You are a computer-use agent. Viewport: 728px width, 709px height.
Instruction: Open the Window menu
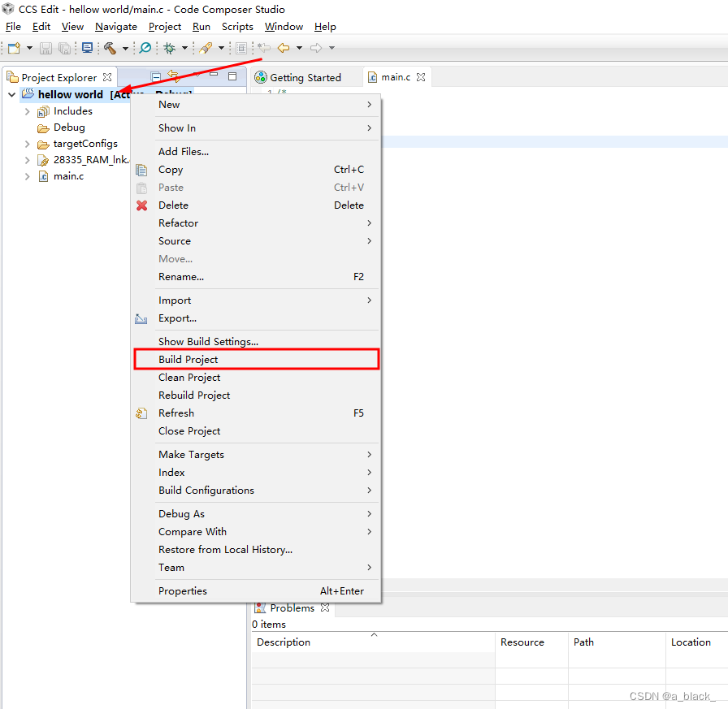click(x=284, y=27)
